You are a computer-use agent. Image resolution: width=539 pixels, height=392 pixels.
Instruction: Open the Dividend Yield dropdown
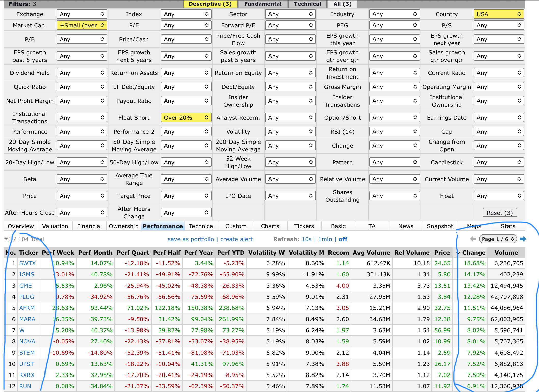pyautogui.click(x=82, y=73)
